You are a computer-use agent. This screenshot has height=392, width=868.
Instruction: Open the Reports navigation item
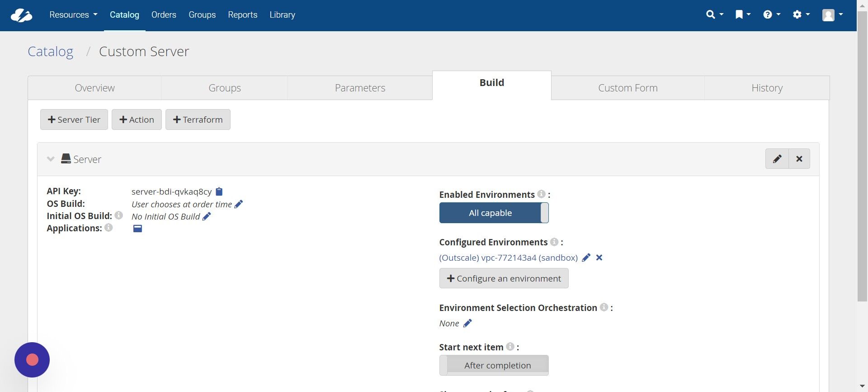242,15
